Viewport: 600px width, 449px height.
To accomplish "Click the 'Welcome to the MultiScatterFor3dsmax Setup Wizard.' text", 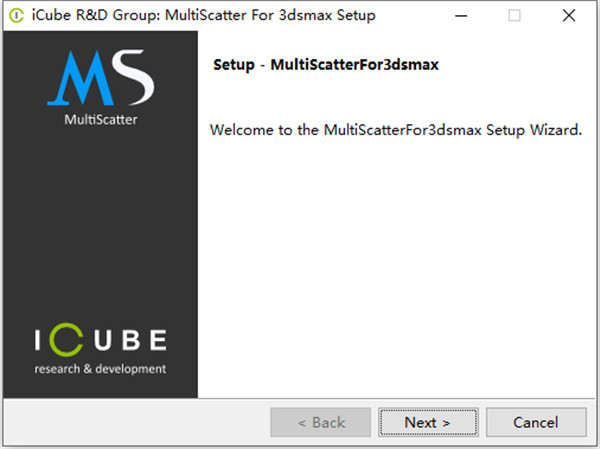I will tap(396, 130).
